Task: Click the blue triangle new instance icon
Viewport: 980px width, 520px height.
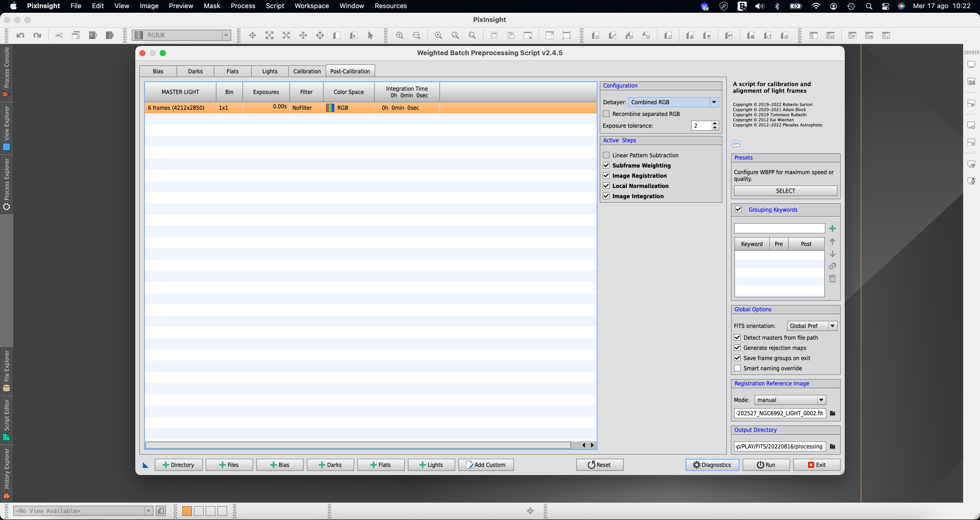Action: 145,465
